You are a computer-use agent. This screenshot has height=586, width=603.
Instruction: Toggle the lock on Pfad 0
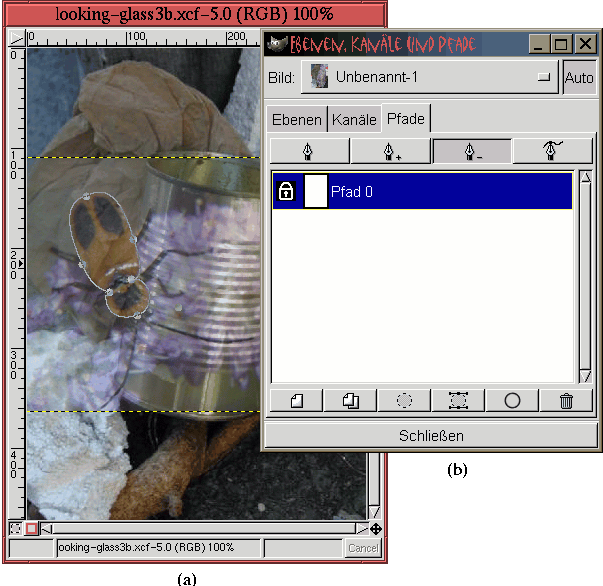pyautogui.click(x=286, y=191)
